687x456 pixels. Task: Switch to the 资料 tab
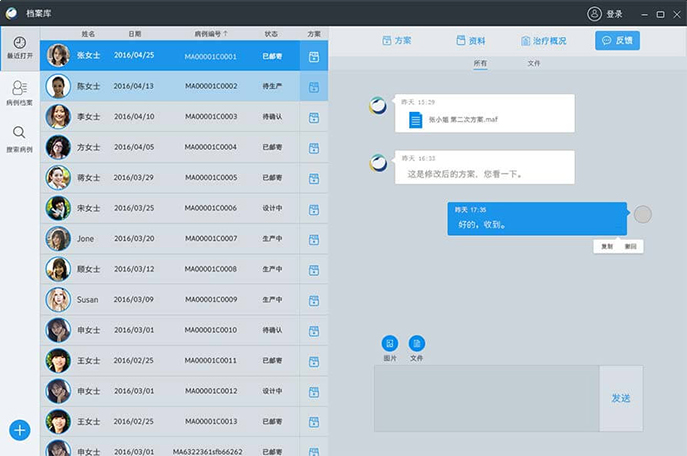(x=470, y=41)
